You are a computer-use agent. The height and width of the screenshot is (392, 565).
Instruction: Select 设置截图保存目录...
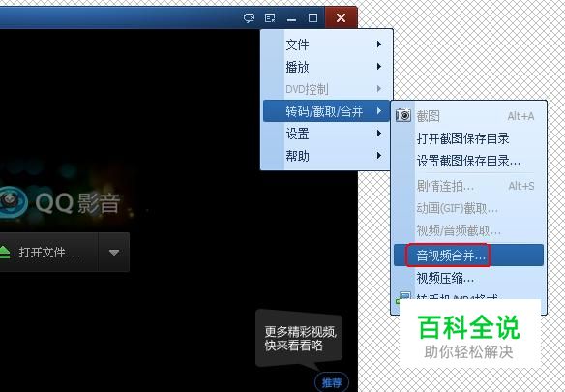(x=468, y=161)
